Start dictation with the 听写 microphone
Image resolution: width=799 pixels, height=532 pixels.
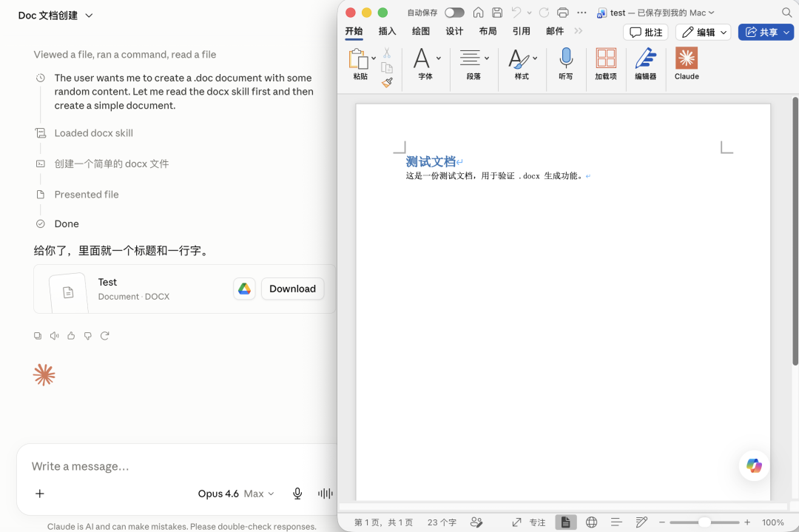566,63
